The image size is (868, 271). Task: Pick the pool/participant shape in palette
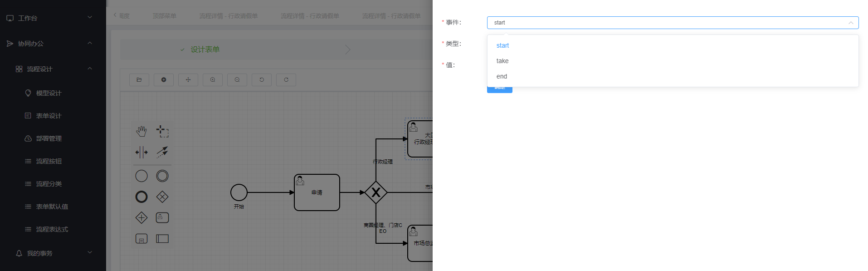(x=162, y=239)
